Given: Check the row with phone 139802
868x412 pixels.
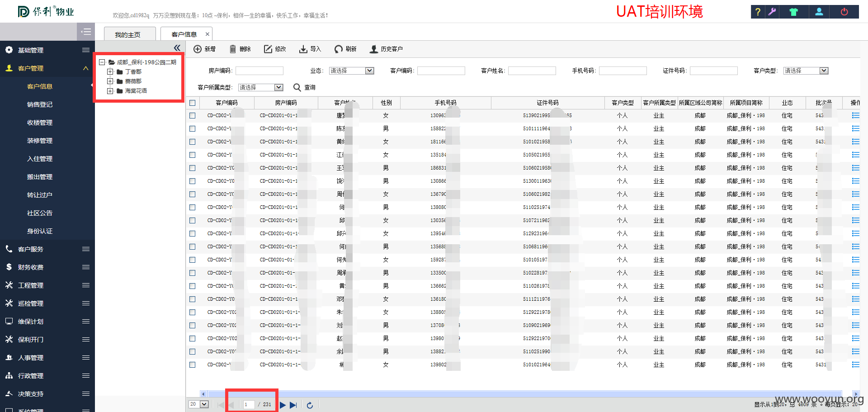Looking at the screenshot, I should 193,365.
